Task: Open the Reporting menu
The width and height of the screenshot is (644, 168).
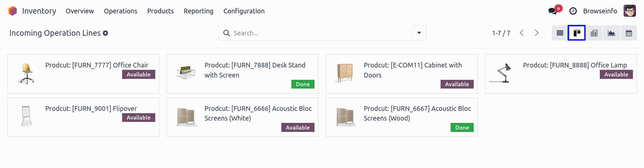Action: 198,11
